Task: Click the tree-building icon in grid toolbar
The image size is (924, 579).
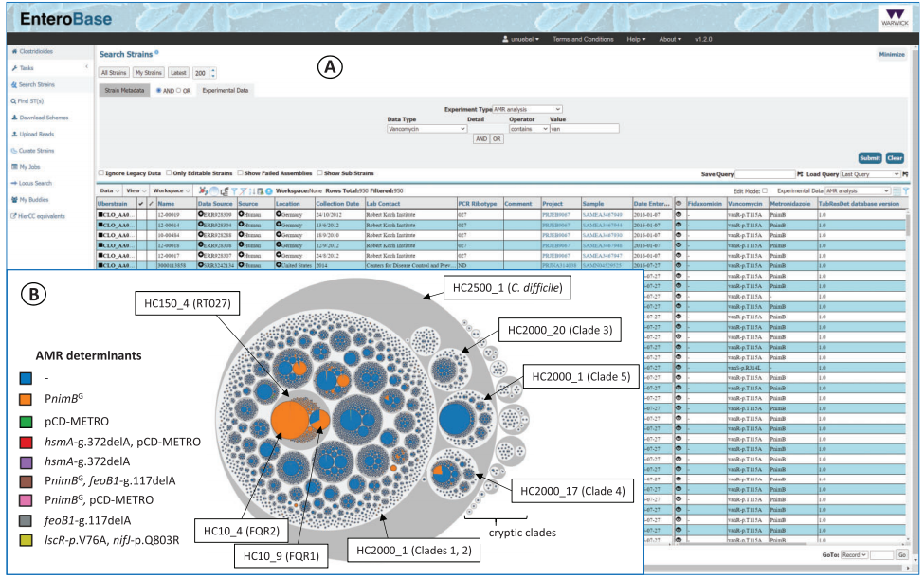Action: (x=225, y=190)
